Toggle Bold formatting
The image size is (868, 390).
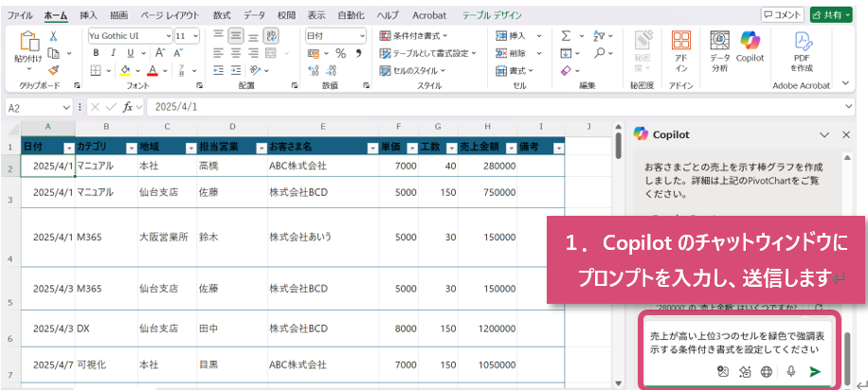point(96,53)
